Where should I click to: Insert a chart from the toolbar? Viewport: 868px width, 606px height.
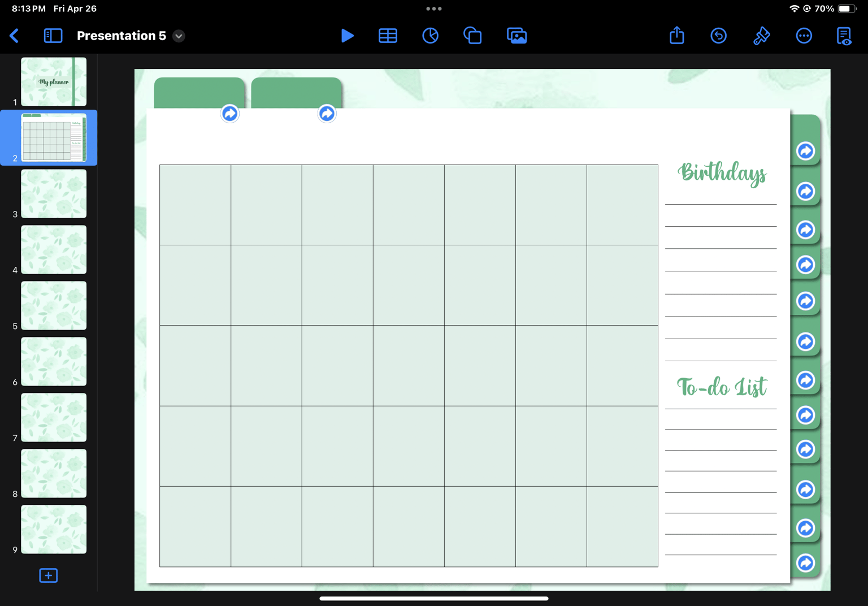(430, 36)
